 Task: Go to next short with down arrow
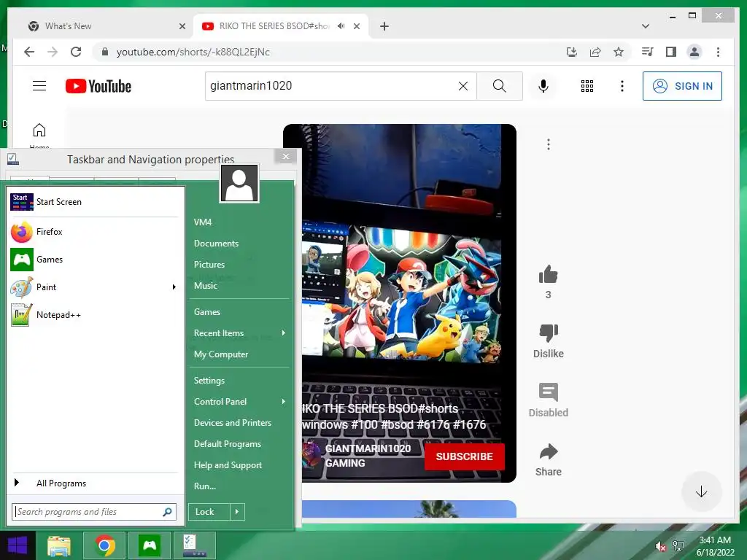701,492
